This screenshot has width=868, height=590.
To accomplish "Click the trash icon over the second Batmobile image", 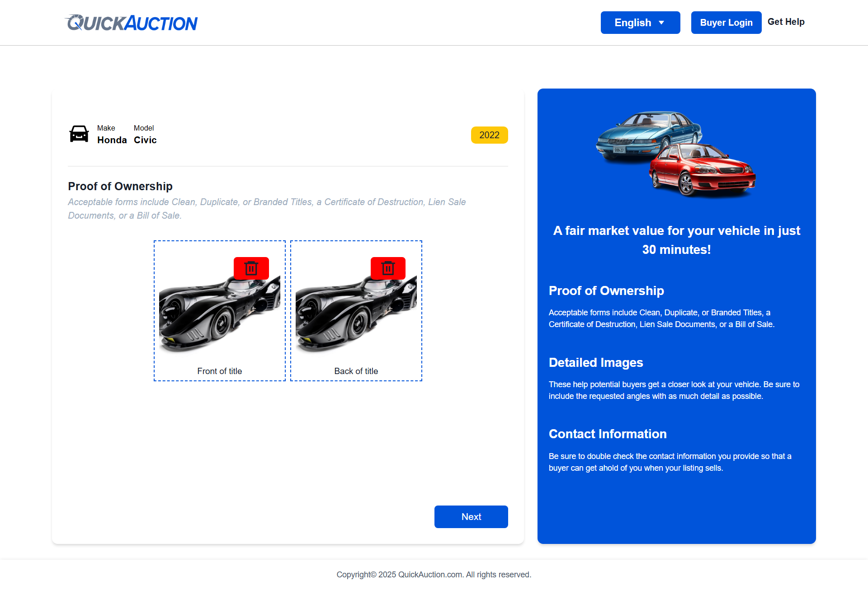I will click(x=388, y=268).
